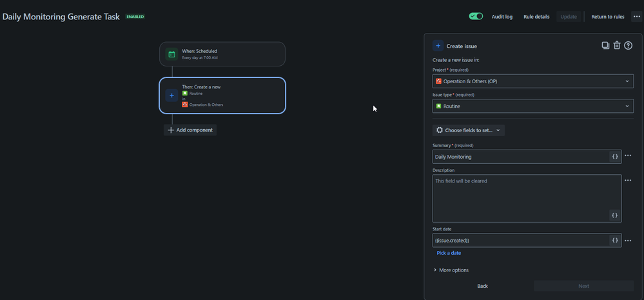
Task: Click the ENABLED status badge
Action: pos(135,17)
